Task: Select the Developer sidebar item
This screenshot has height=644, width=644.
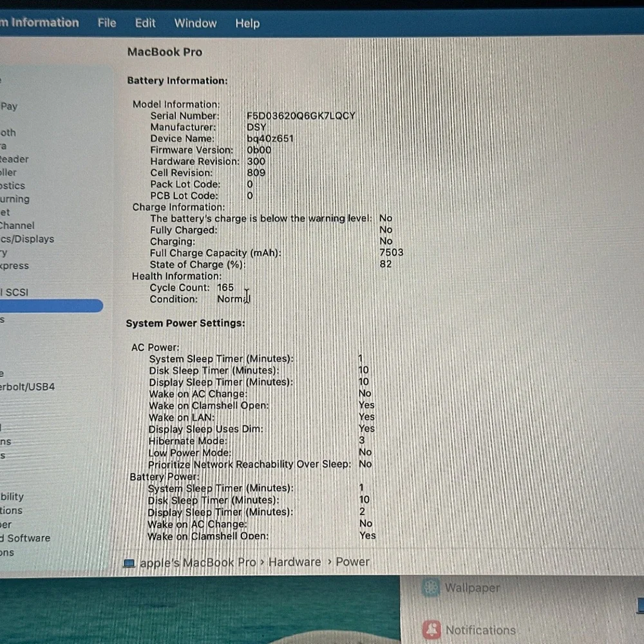Action: pos(6,524)
